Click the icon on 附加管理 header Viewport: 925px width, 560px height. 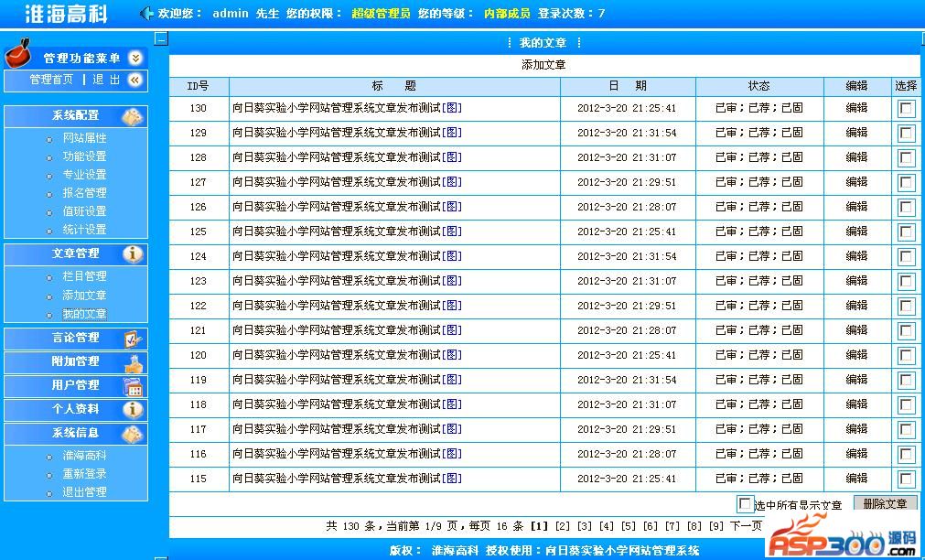click(x=134, y=362)
